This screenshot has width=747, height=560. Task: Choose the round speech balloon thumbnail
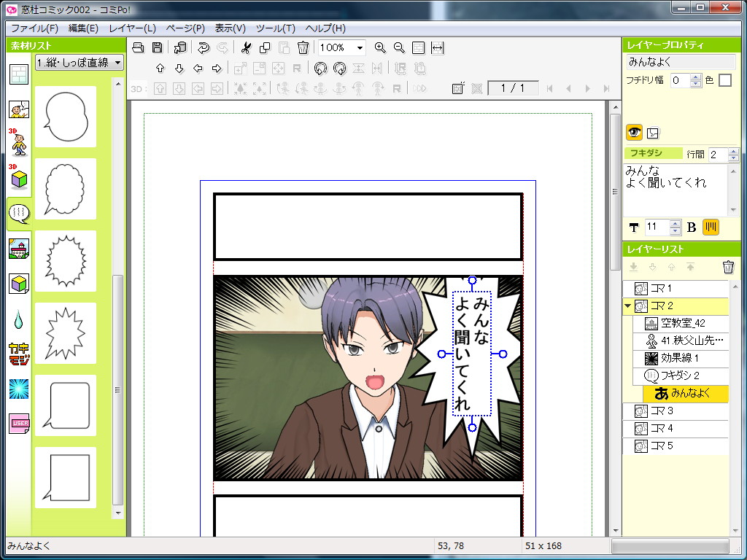click(66, 117)
